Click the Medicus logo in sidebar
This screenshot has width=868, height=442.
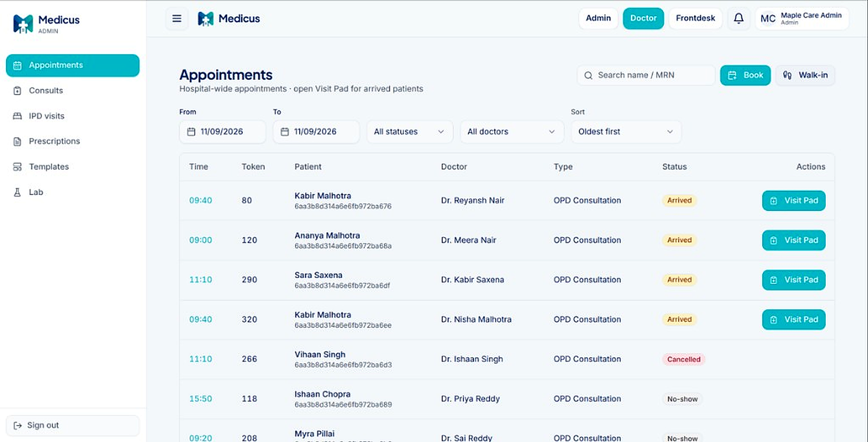pos(23,23)
